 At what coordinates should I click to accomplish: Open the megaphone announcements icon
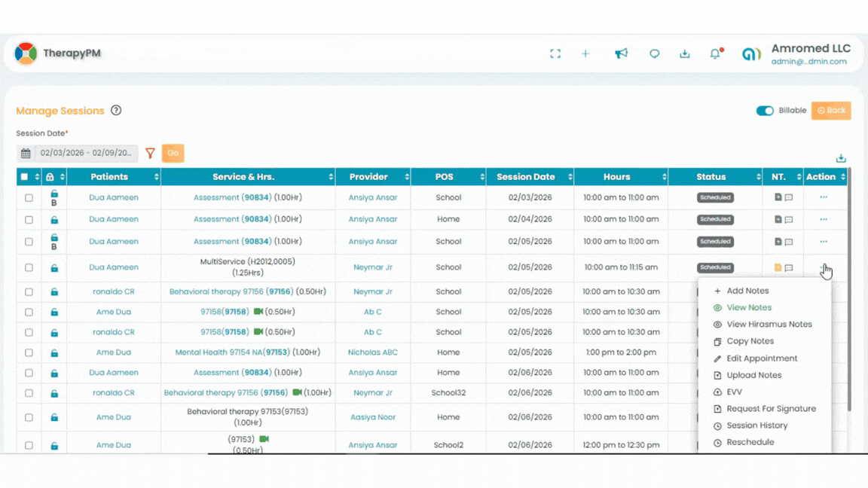[x=621, y=53]
